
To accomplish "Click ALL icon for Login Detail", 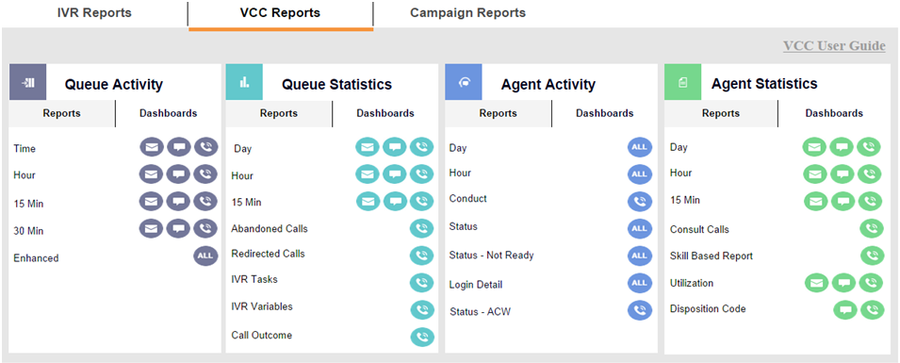I will tap(639, 283).
